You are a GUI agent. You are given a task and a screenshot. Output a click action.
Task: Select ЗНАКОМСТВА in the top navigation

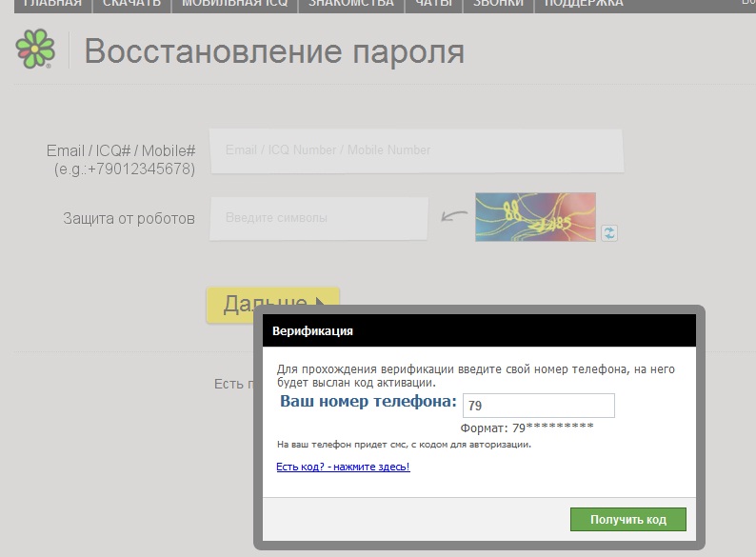350,4
